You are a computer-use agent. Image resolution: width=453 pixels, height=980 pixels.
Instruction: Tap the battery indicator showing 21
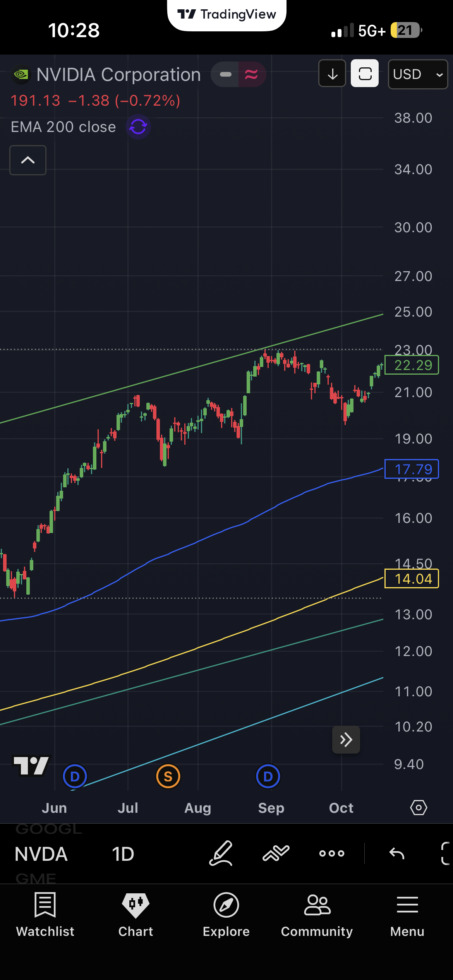(x=406, y=30)
